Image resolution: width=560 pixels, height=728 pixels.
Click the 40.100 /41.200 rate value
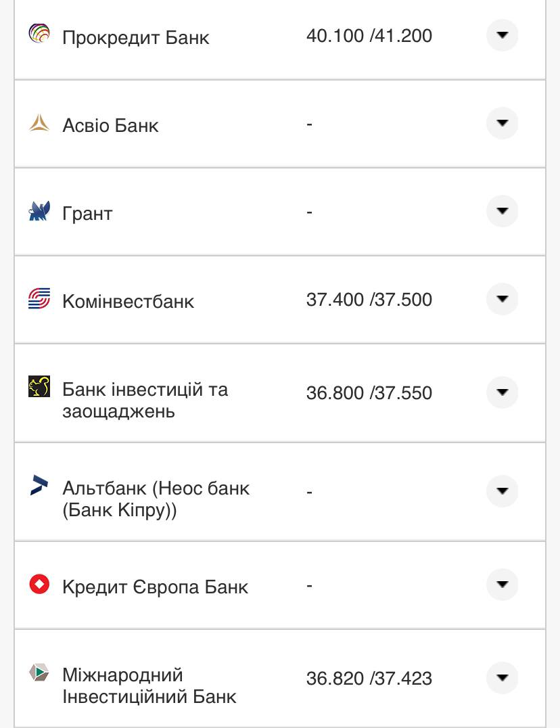(369, 36)
